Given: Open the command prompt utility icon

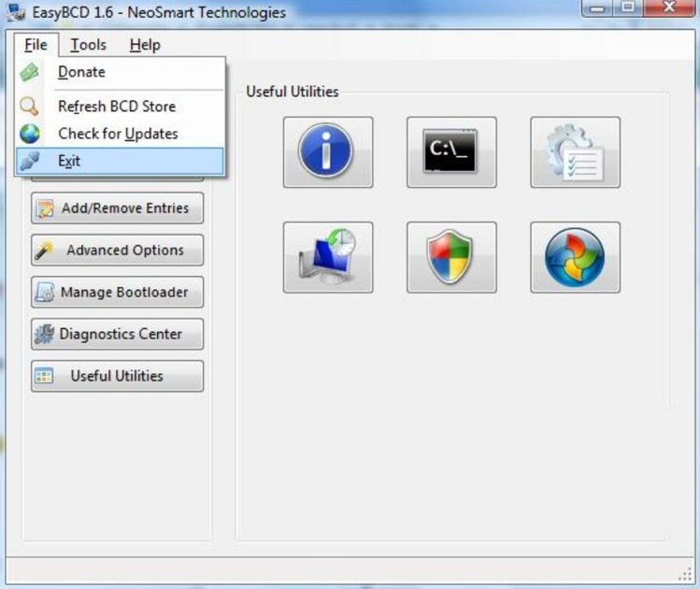Looking at the screenshot, I should pyautogui.click(x=450, y=151).
